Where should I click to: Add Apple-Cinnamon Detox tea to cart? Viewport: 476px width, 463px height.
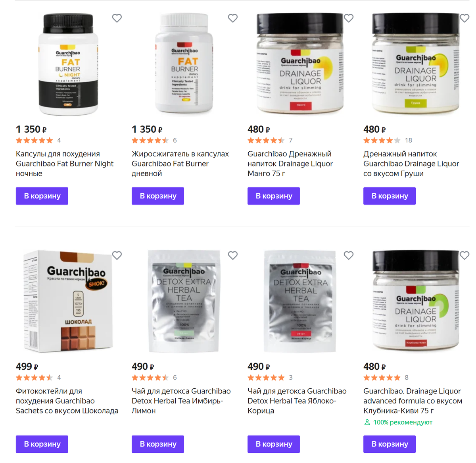coord(274,444)
